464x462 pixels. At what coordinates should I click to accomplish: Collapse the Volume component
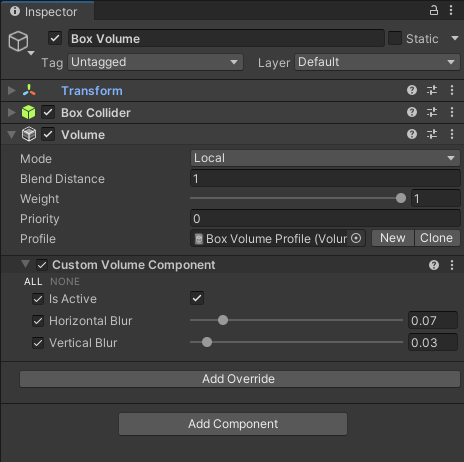click(12, 135)
